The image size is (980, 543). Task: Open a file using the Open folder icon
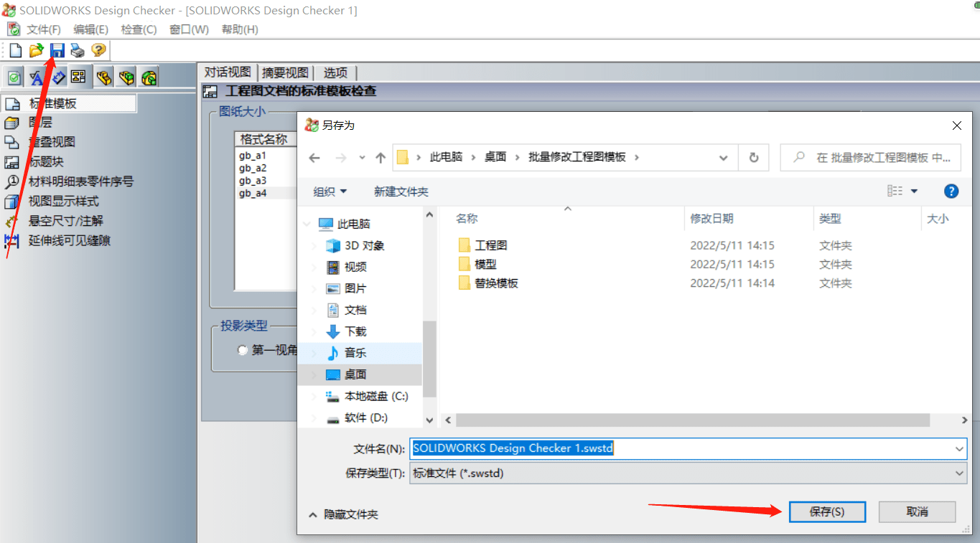35,50
